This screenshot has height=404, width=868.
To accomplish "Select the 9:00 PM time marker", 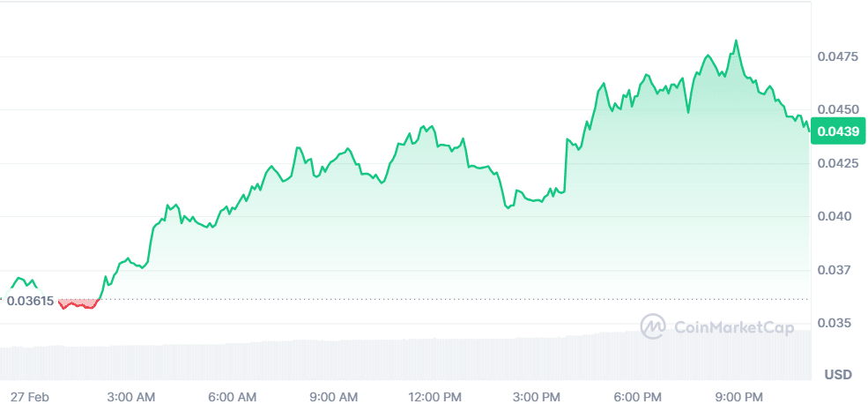I will [x=740, y=396].
